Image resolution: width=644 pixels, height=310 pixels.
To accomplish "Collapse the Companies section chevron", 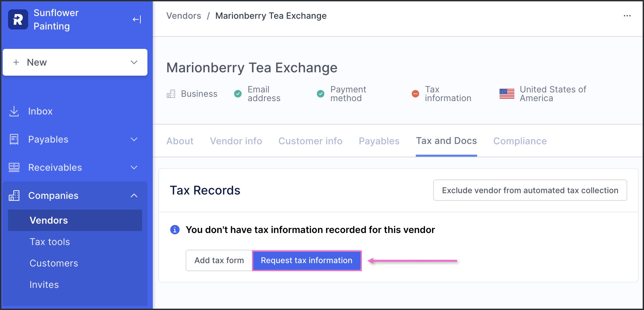I will pyautogui.click(x=134, y=196).
